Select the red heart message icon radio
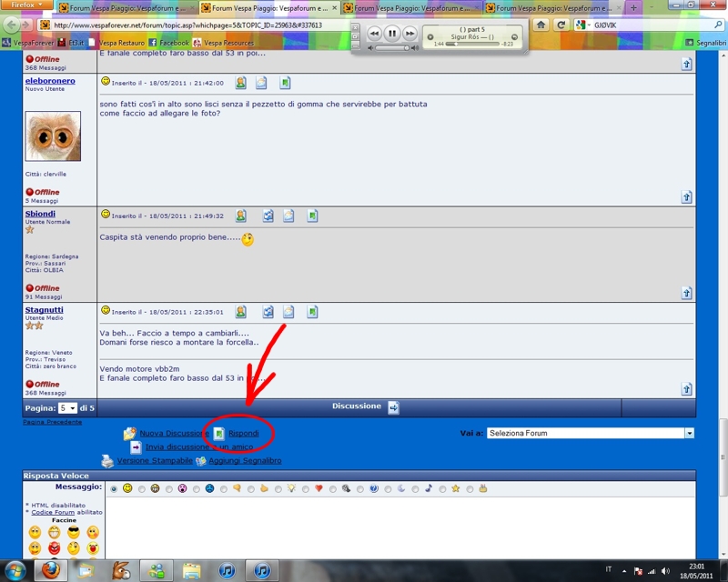Image resolution: width=728 pixels, height=582 pixels. point(306,489)
